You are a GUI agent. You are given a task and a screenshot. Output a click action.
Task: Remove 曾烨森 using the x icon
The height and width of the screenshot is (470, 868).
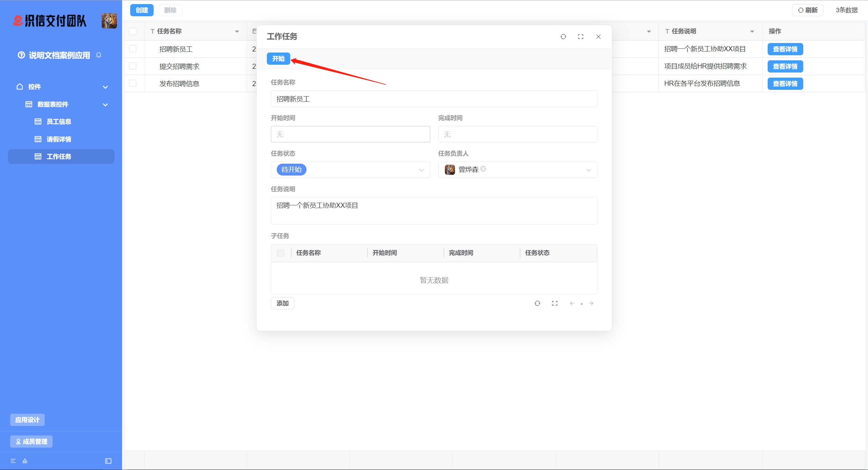click(483, 169)
